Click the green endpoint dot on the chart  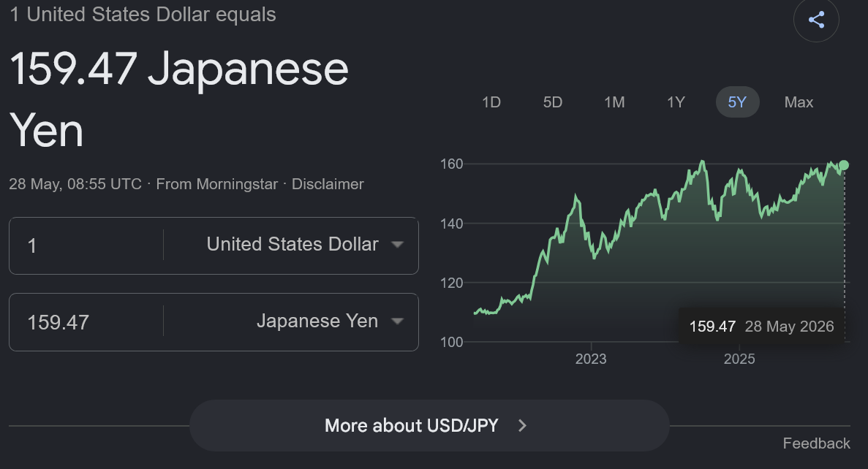[x=844, y=165]
